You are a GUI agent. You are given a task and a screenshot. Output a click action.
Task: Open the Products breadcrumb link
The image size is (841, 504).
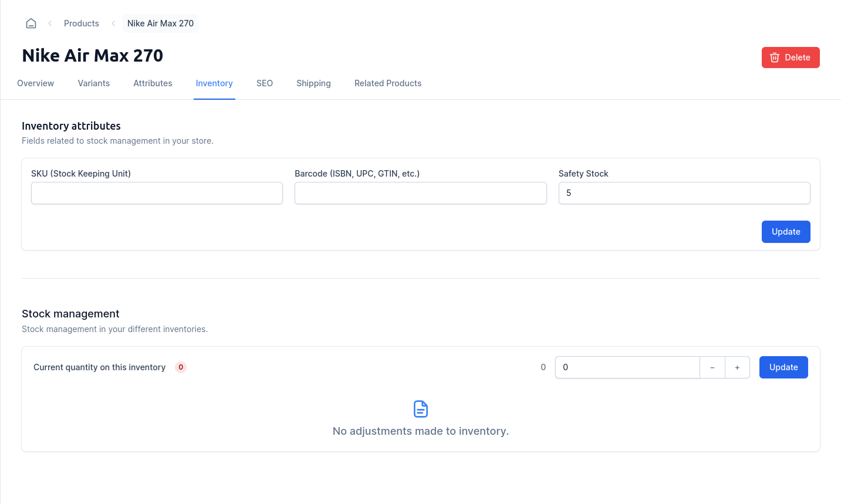(82, 23)
